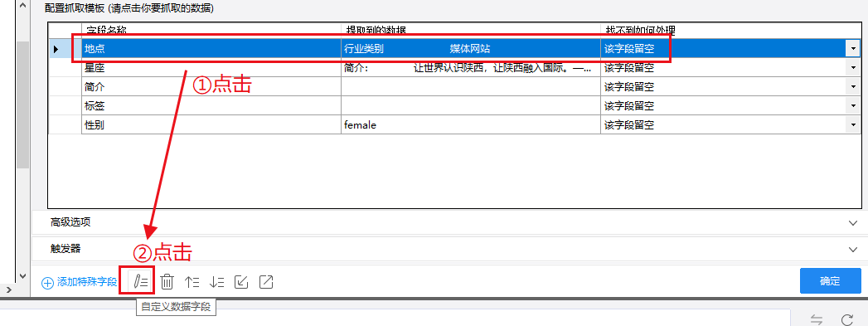Click the refresh circular arrow icon

click(x=846, y=319)
